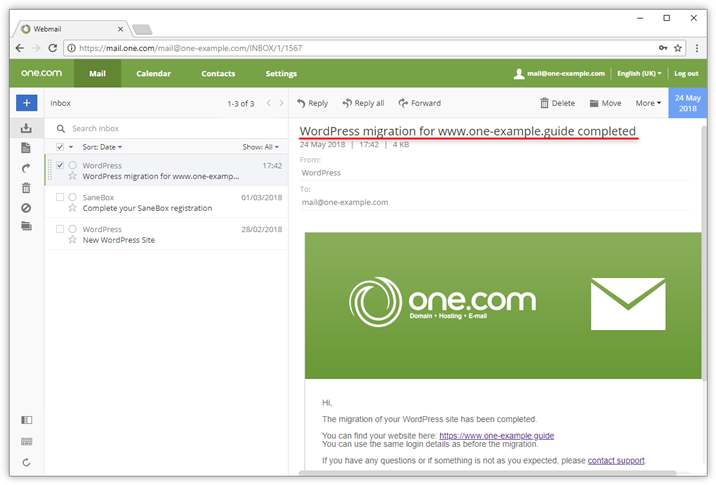Image resolution: width=716 pixels, height=485 pixels.
Task: Click the browser forward arrow
Action: pos(36,48)
